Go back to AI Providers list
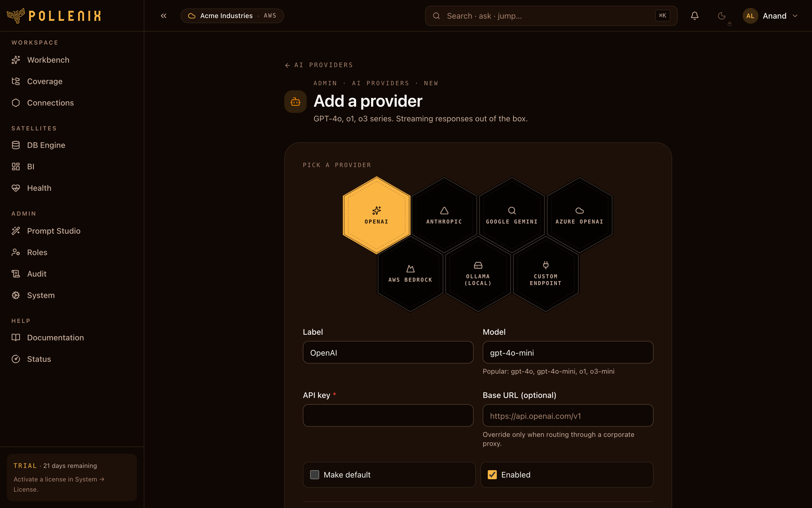The width and height of the screenshot is (812, 508). click(x=319, y=65)
